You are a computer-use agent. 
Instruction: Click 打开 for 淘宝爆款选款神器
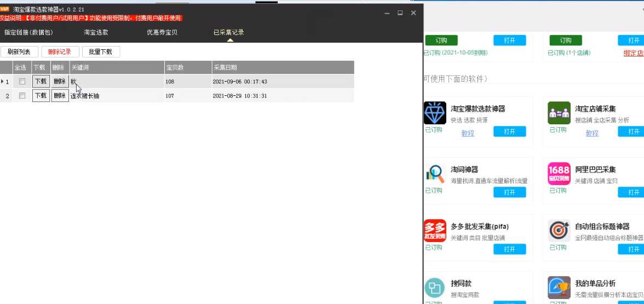point(510,131)
